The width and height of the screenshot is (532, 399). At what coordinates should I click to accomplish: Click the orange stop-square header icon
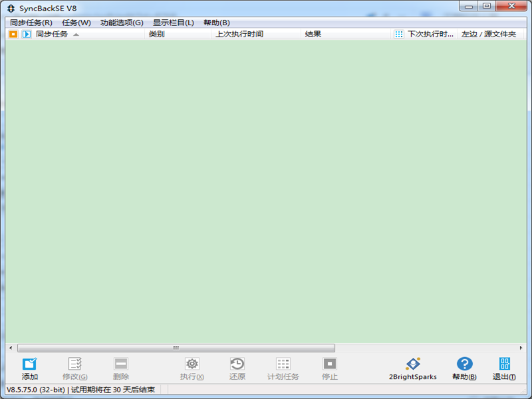pos(13,34)
